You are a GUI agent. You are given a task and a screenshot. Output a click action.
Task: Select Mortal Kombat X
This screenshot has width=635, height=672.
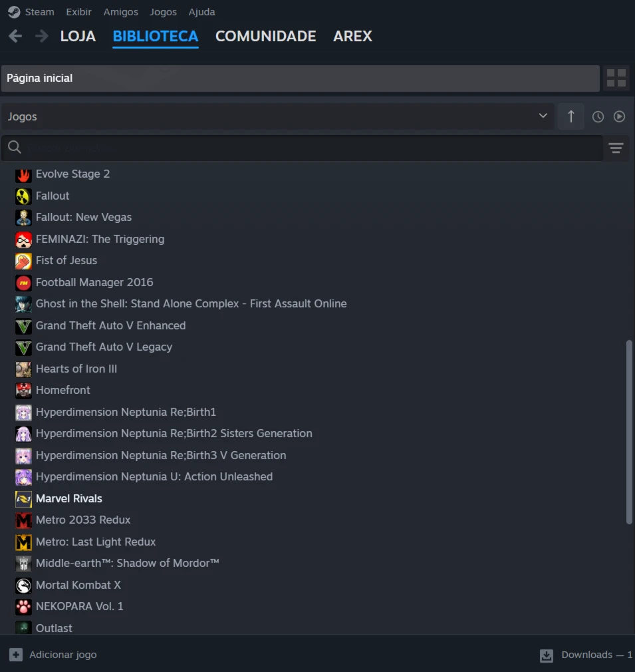coord(78,586)
